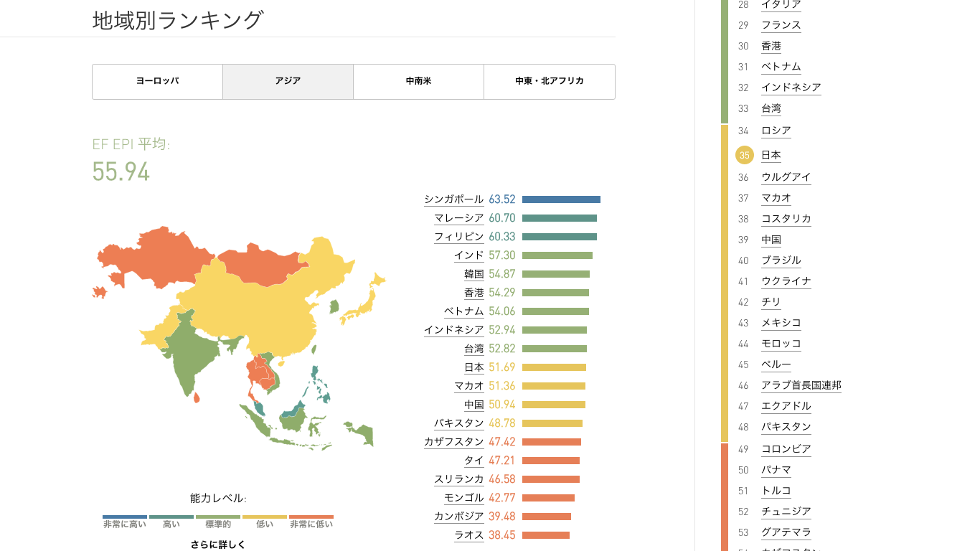980x551 pixels.
Task: Open the フィリピン country link
Action: (459, 237)
